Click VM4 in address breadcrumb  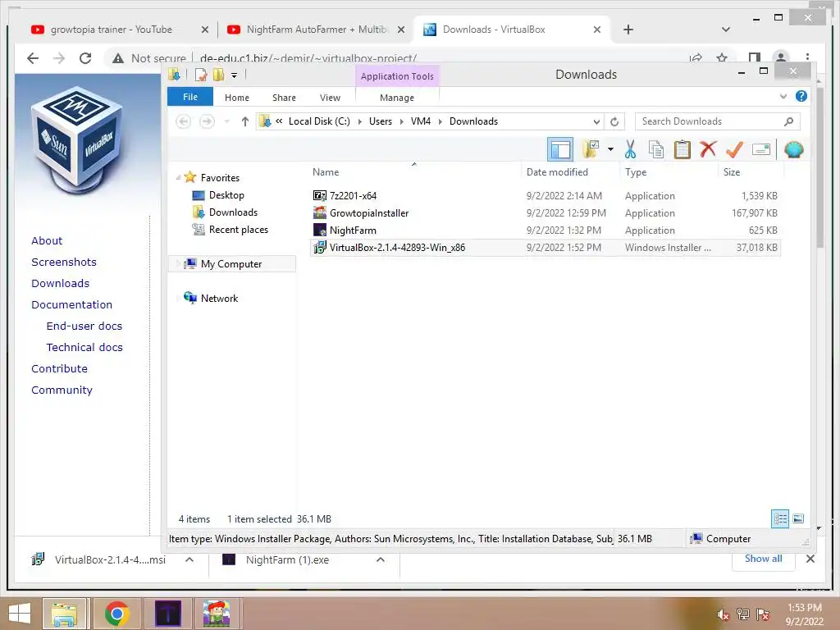click(421, 121)
